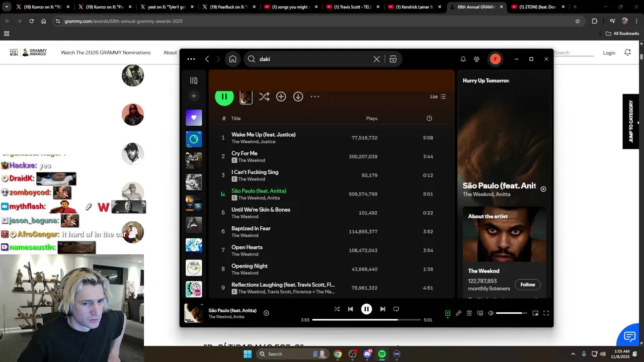Open Spotify notifications bell

tap(463, 59)
